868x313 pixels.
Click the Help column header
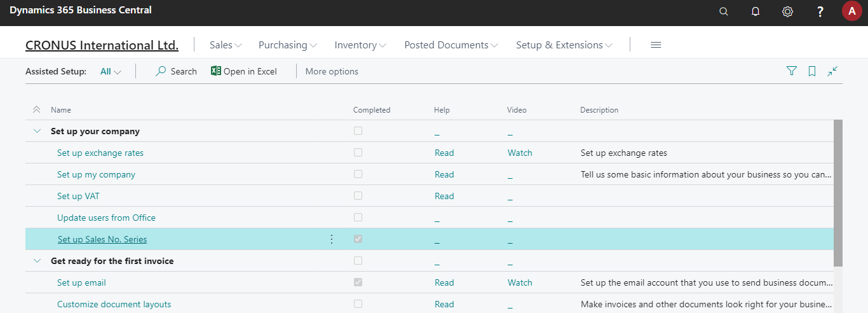coord(442,110)
